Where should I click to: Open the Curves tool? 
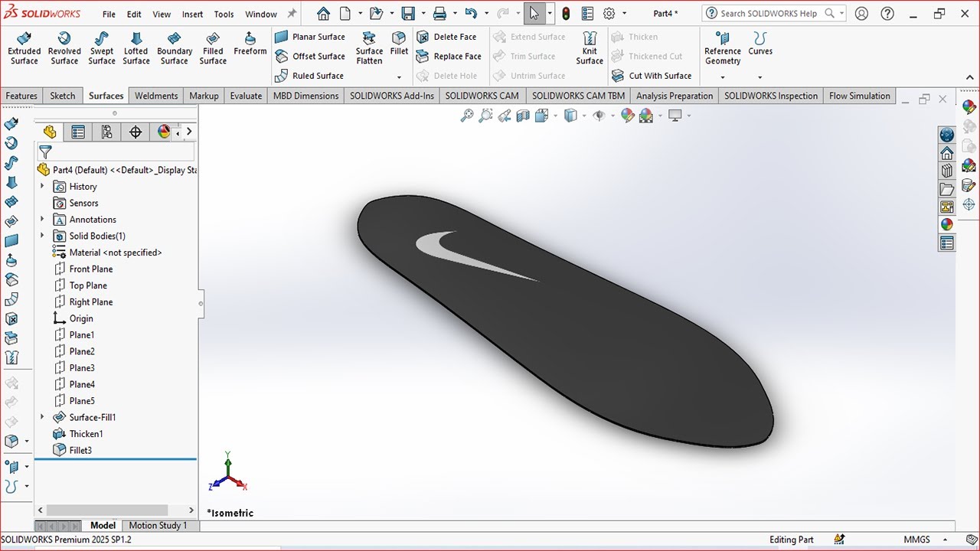(760, 44)
